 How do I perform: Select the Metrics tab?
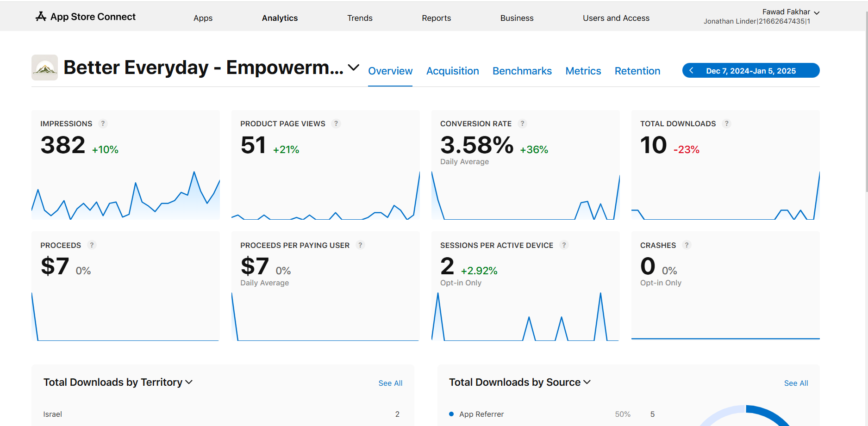point(583,71)
